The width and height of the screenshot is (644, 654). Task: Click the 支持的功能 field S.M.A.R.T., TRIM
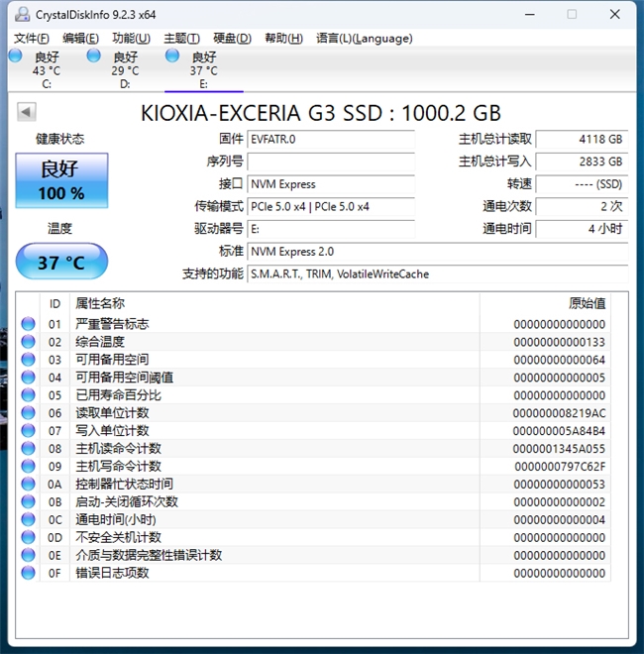(x=438, y=274)
